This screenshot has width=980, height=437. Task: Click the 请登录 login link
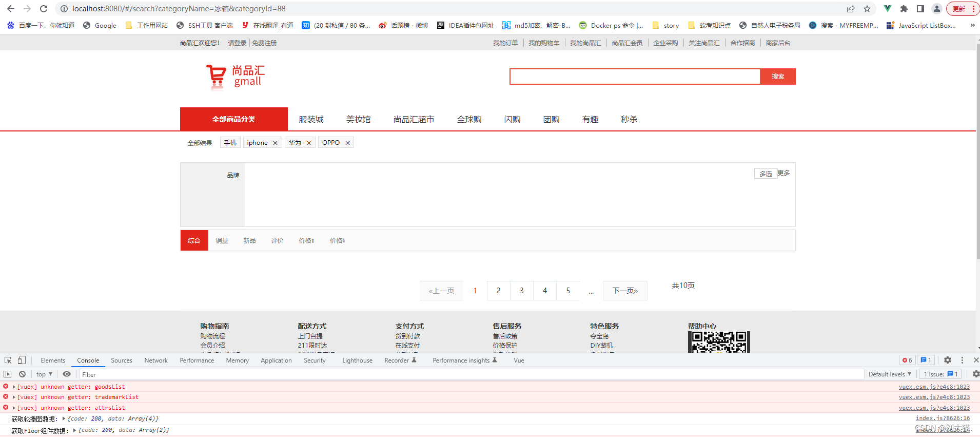(x=237, y=43)
